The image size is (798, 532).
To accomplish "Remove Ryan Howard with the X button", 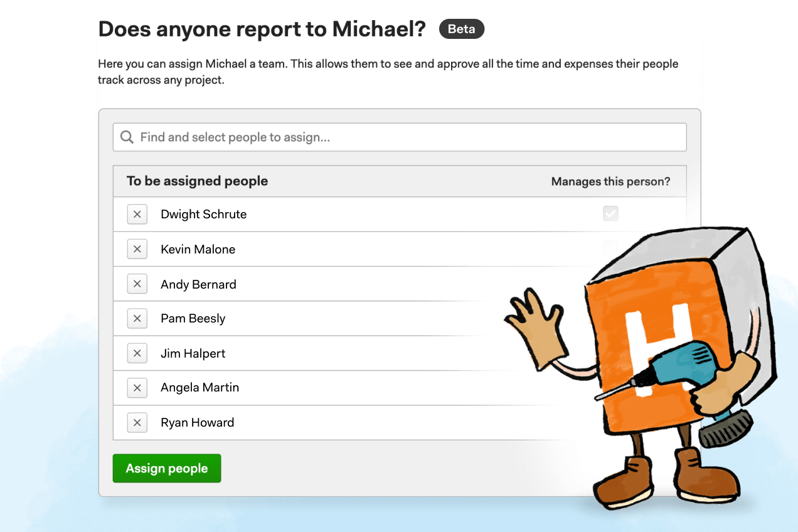I will 137,422.
